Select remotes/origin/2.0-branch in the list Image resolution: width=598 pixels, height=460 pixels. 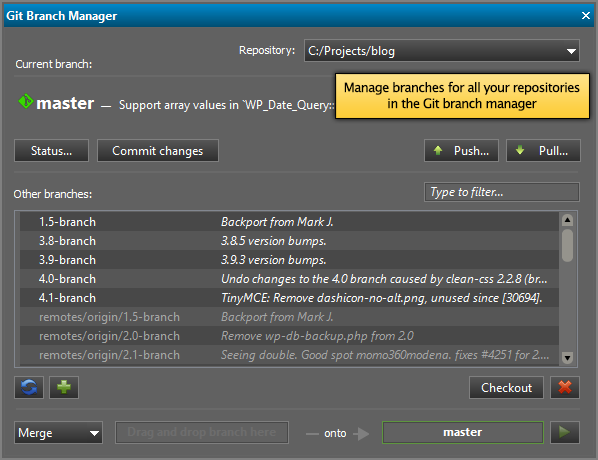[289, 336]
